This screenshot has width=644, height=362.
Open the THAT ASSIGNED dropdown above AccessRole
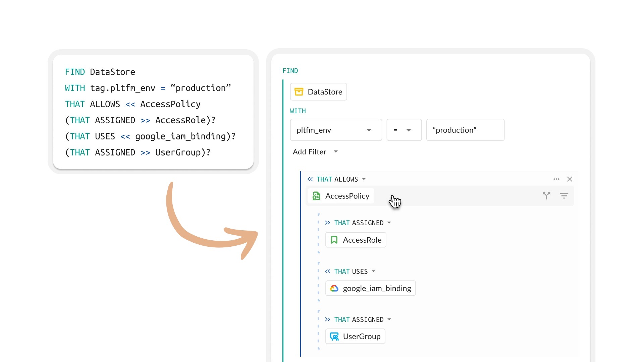pyautogui.click(x=389, y=223)
